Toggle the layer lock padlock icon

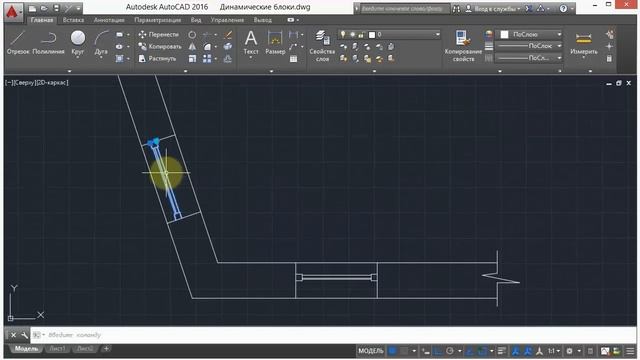click(361, 35)
